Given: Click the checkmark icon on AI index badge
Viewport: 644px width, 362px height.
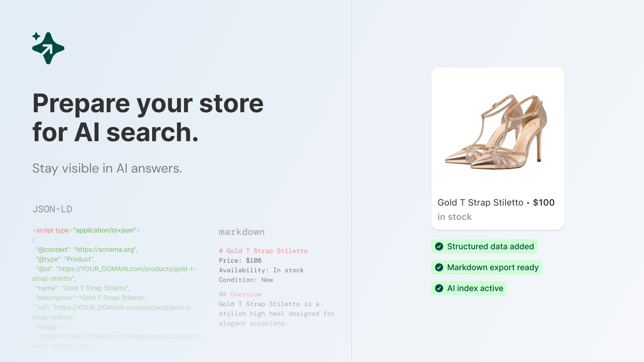Looking at the screenshot, I should [x=440, y=288].
